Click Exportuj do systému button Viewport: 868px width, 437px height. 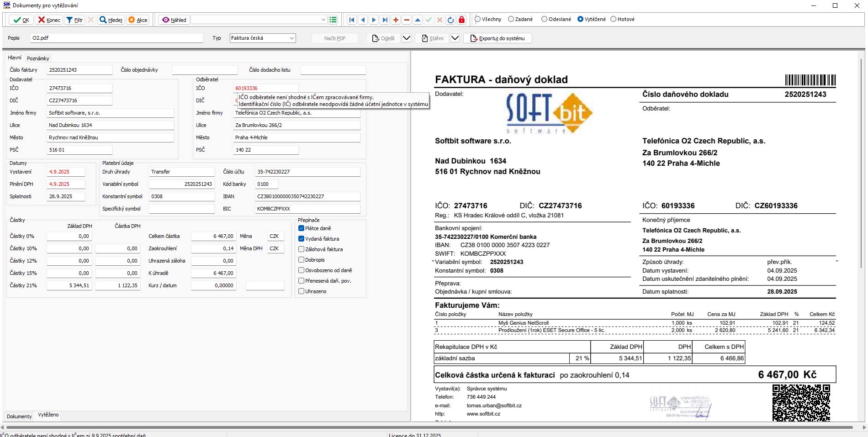pos(498,38)
